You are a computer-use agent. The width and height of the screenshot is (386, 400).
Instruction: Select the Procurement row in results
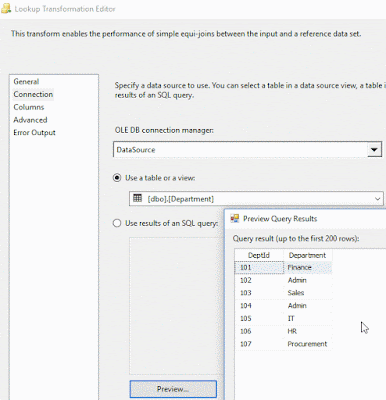pyautogui.click(x=283, y=344)
